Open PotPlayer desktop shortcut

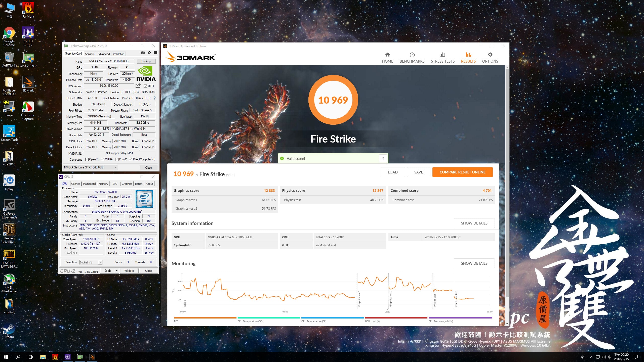click(x=9, y=86)
